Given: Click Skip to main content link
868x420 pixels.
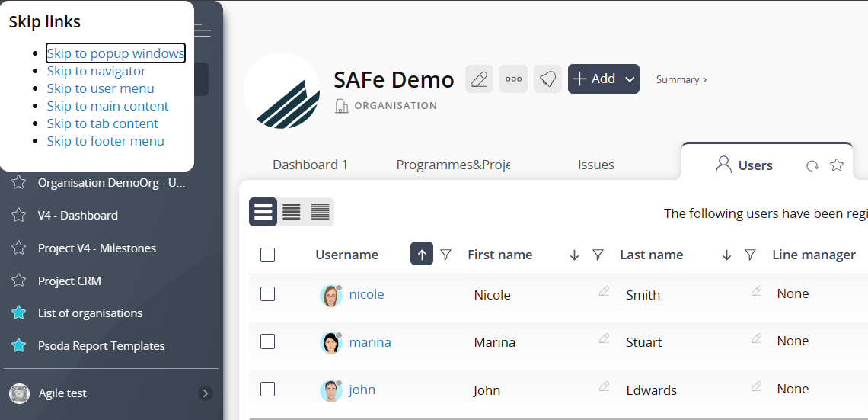Looking at the screenshot, I should [107, 106].
